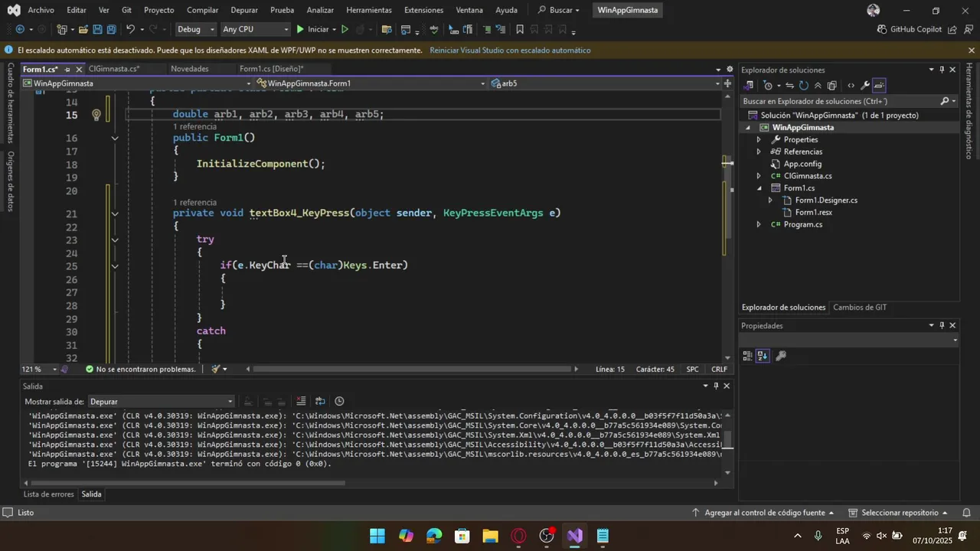The height and width of the screenshot is (551, 980).
Task: Save the current file with the disk icon
Action: coord(97,29)
